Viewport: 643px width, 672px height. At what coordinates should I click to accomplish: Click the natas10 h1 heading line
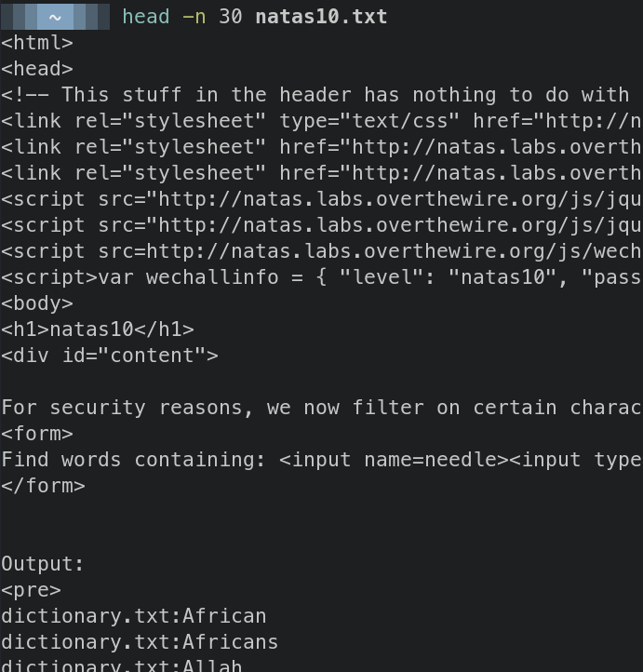click(98, 329)
